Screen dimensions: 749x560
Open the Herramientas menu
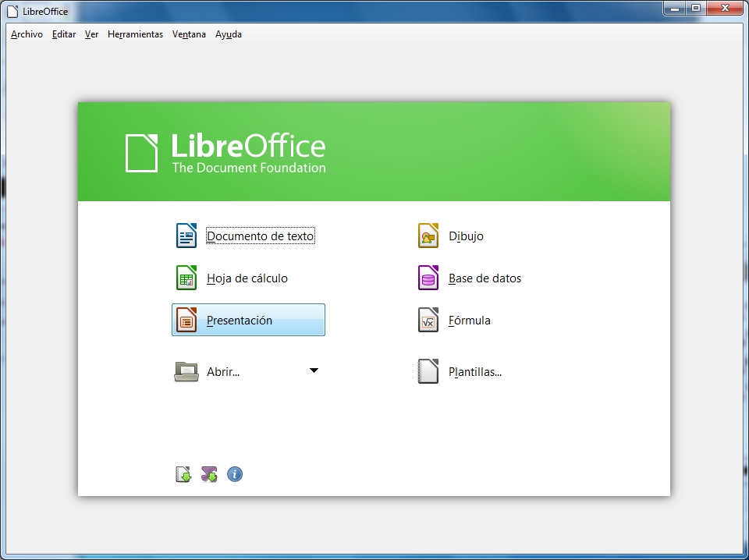click(x=135, y=34)
